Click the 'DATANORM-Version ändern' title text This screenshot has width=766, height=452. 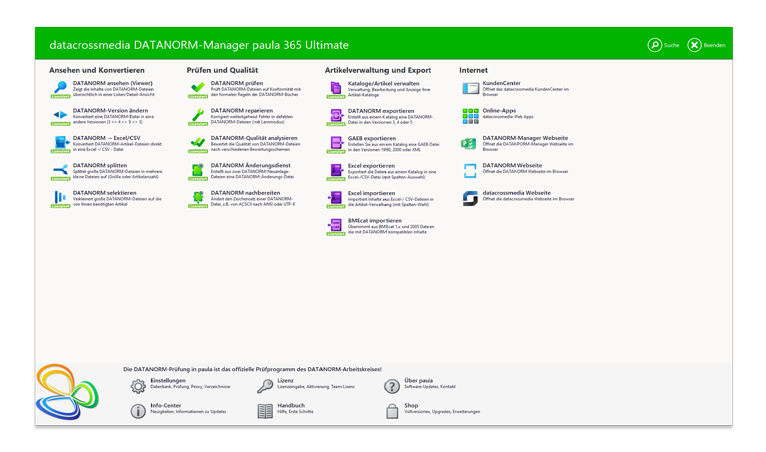click(x=110, y=110)
